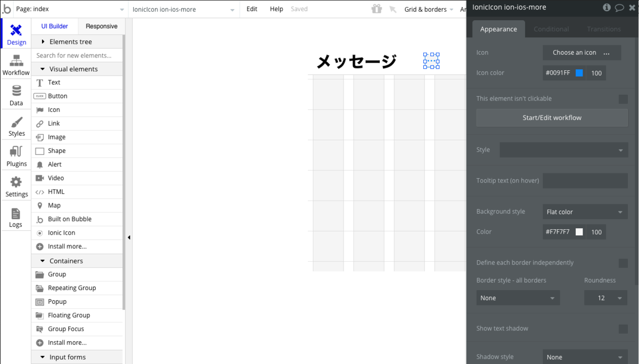Select the Repeating Group container
The height and width of the screenshot is (364, 639).
click(77, 288)
